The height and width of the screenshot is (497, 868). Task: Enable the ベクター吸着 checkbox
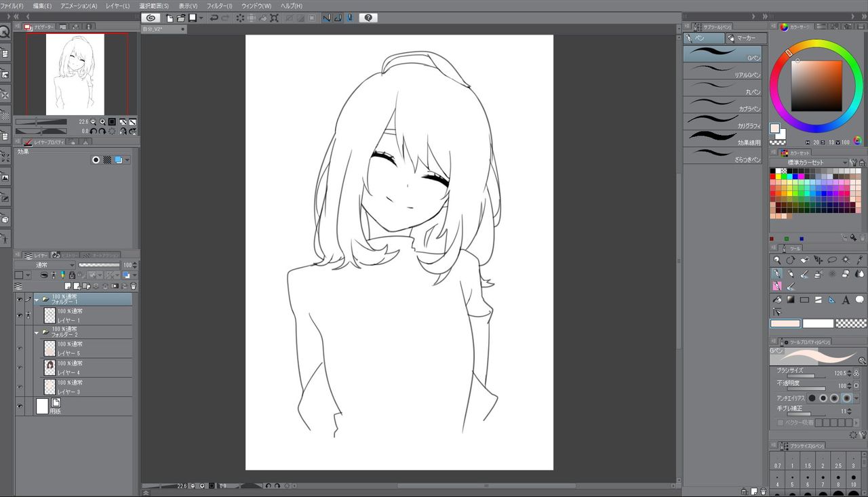click(781, 422)
